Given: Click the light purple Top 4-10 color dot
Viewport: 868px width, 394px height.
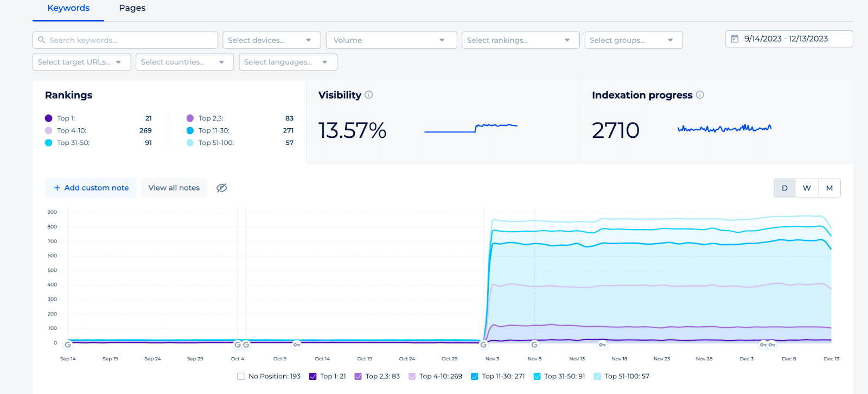Looking at the screenshot, I should (48, 131).
